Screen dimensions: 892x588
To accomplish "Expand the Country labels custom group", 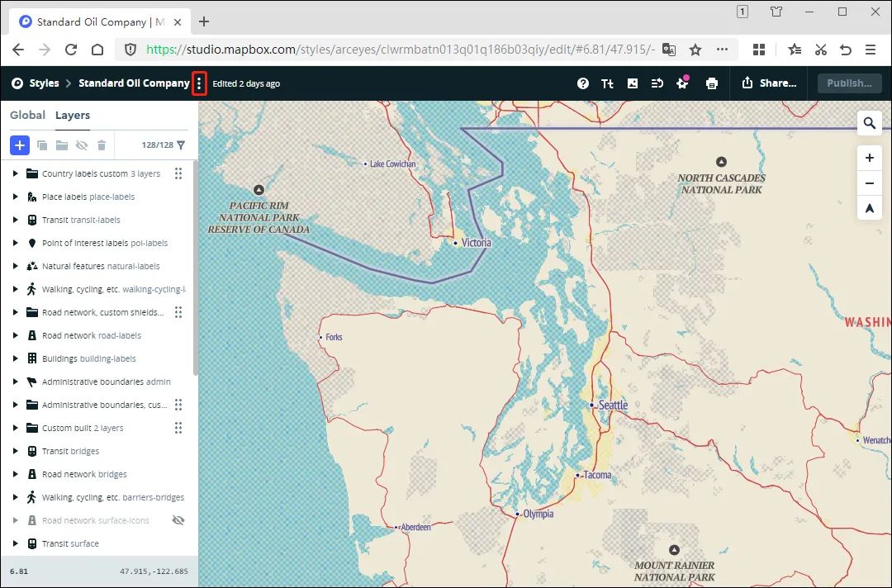I will coord(14,173).
